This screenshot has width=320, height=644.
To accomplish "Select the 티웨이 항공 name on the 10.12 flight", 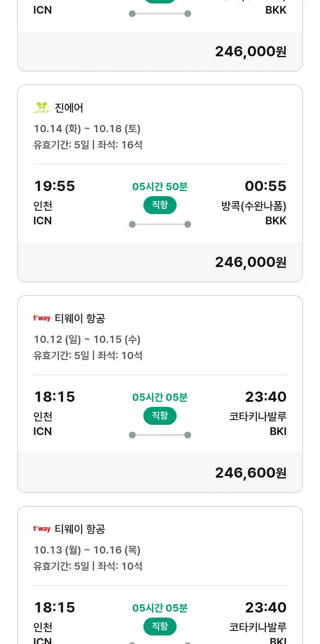I will 80,319.
